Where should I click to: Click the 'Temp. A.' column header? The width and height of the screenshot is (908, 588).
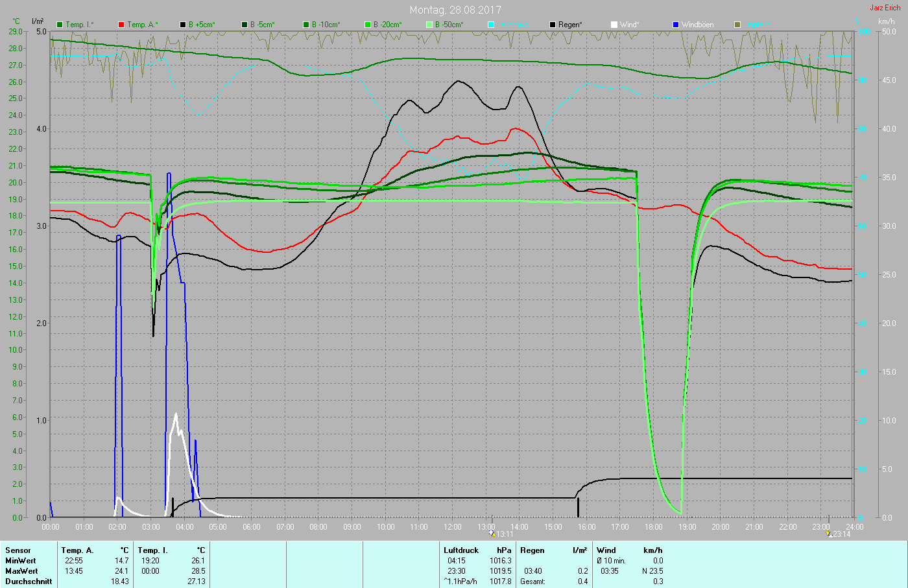click(x=77, y=550)
